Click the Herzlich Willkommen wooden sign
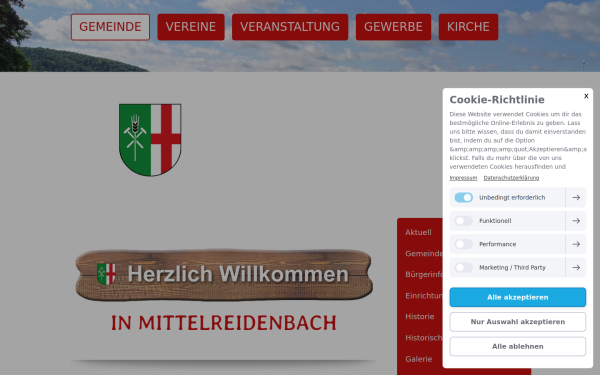The width and height of the screenshot is (600, 375). point(224,275)
